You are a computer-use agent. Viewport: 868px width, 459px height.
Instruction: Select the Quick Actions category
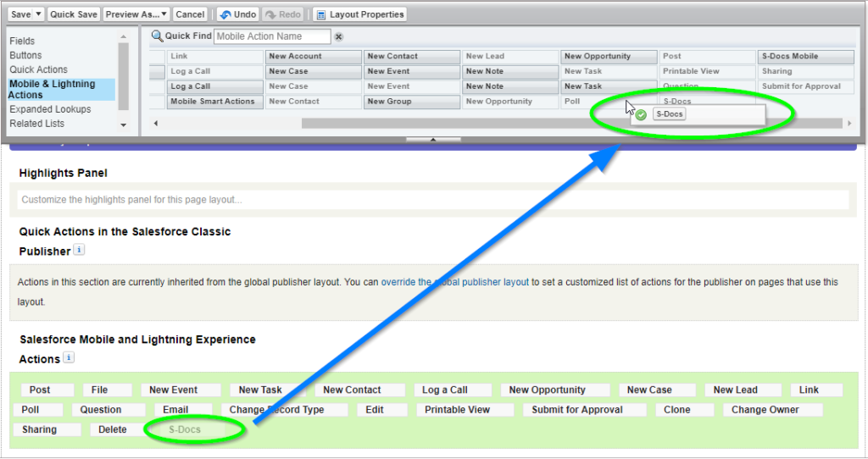pos(38,69)
